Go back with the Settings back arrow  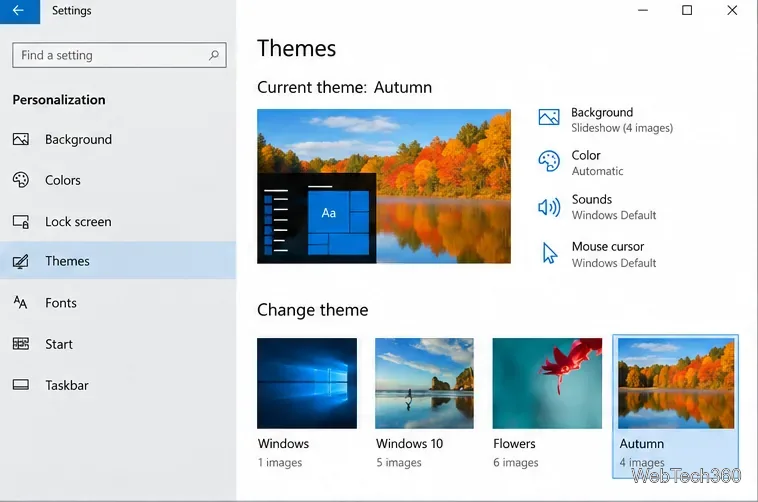[x=19, y=11]
